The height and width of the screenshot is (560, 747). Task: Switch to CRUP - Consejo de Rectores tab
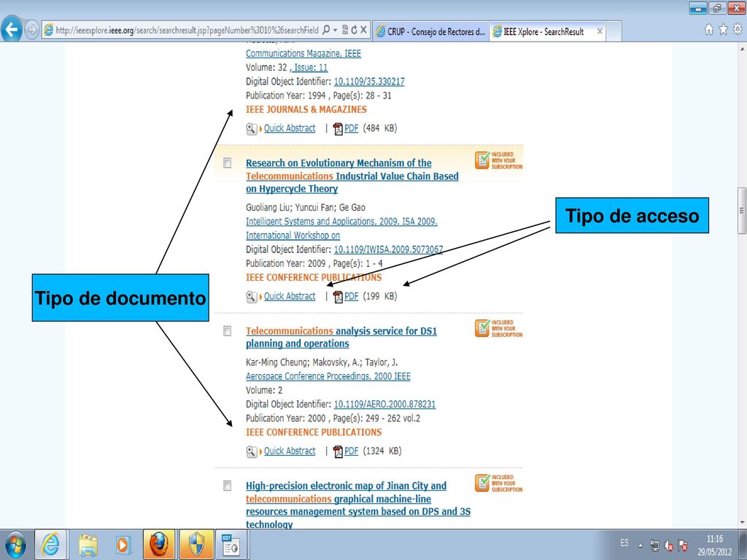[430, 31]
